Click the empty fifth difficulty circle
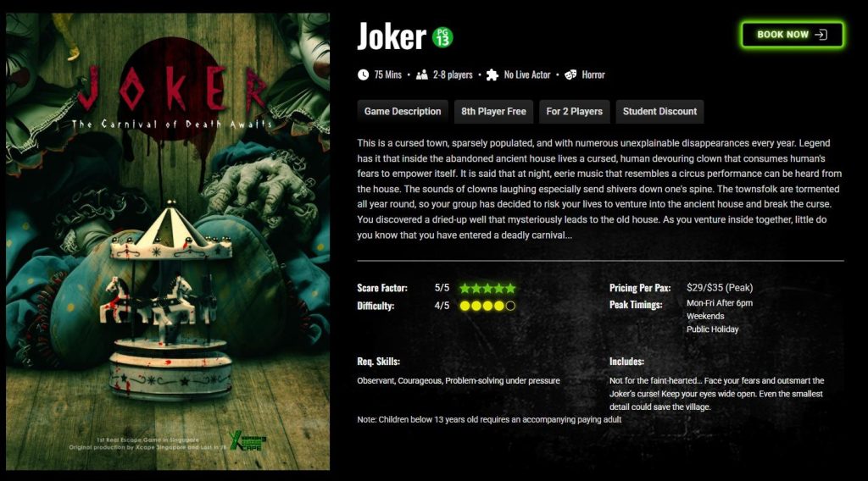868x481 pixels. (510, 306)
